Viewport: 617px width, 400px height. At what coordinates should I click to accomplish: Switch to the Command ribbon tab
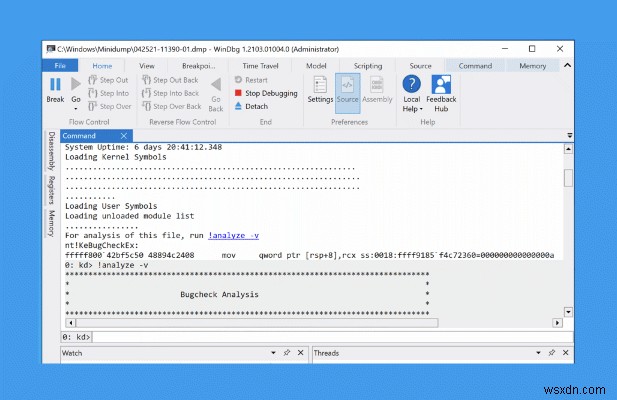tap(475, 66)
